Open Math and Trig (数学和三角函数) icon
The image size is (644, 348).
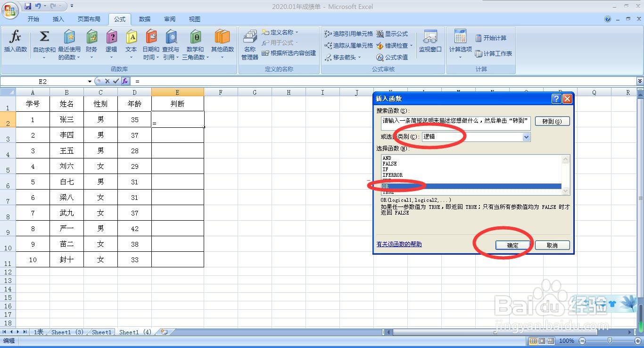click(x=195, y=45)
